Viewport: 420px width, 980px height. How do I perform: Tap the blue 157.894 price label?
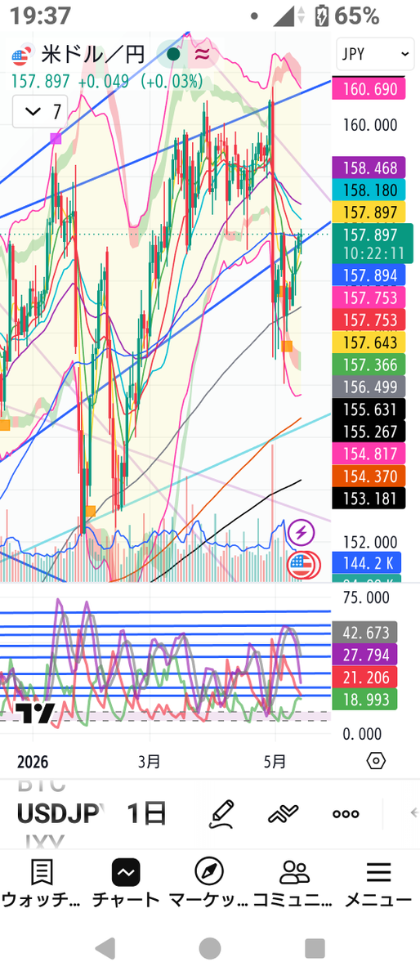(x=369, y=275)
